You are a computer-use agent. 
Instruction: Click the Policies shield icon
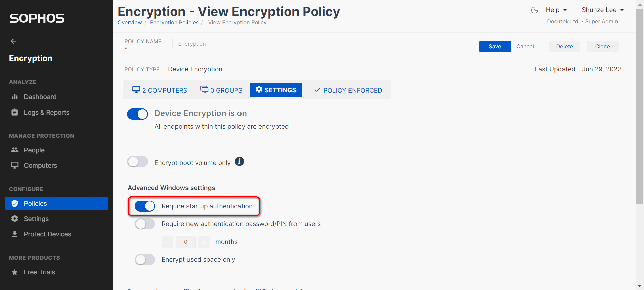coord(14,203)
